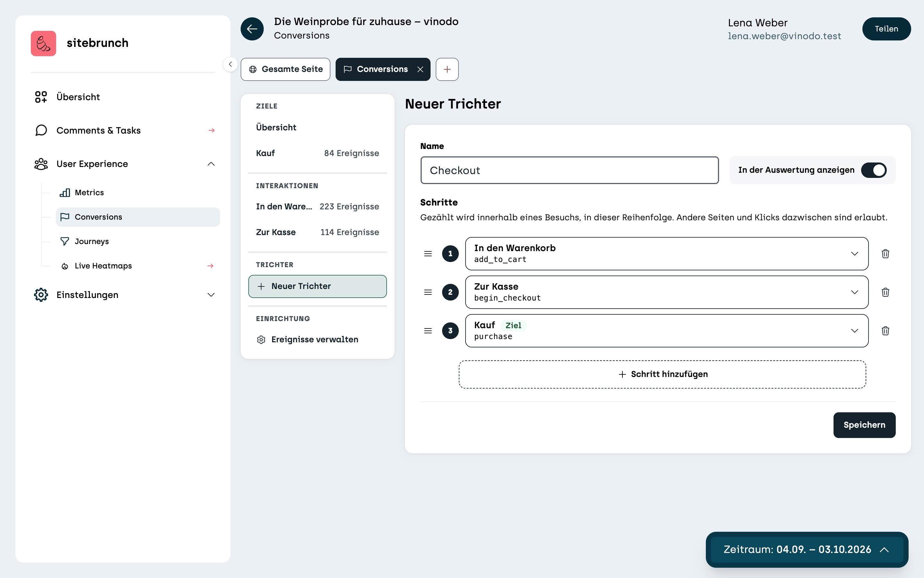The width and height of the screenshot is (924, 578).
Task: Click the sitebrunch croissant logo
Action: click(43, 43)
